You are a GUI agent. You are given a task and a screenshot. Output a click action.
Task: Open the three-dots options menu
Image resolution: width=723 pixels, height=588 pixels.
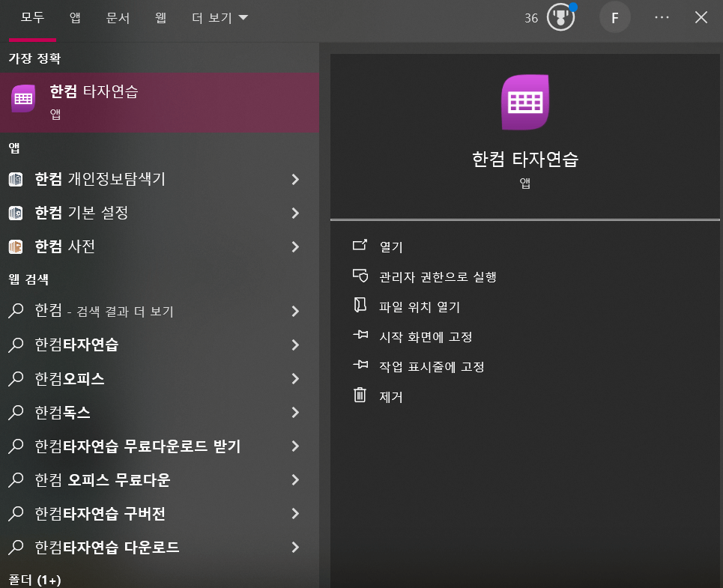(x=661, y=17)
